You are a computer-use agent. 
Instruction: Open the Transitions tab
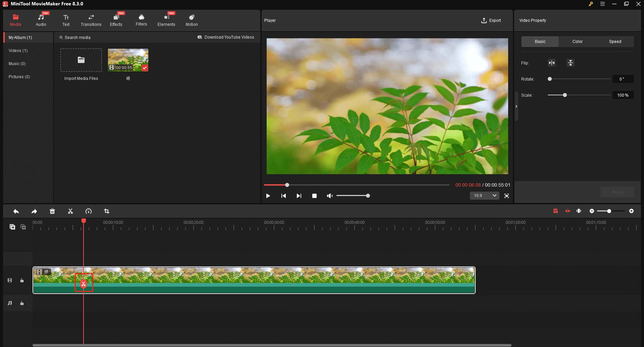pos(91,20)
